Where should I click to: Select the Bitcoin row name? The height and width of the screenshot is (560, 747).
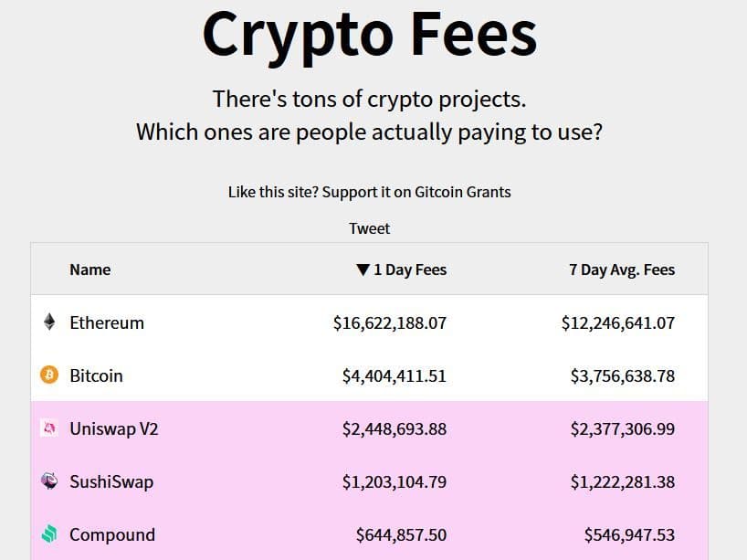tap(96, 375)
